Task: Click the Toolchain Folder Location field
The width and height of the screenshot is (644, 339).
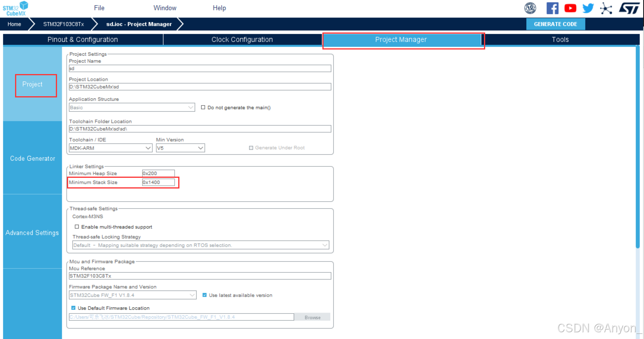Action: click(x=200, y=129)
